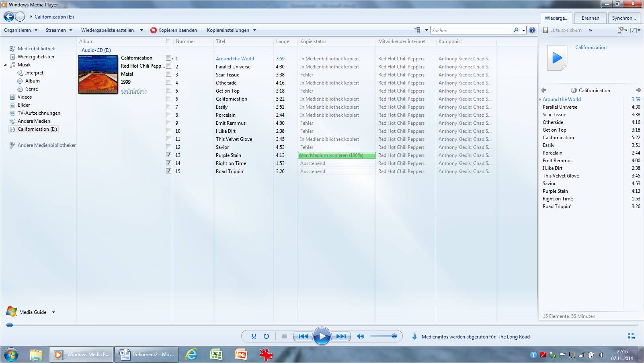Open the help question mark icon
This screenshot has height=363, width=644.
click(x=532, y=30)
